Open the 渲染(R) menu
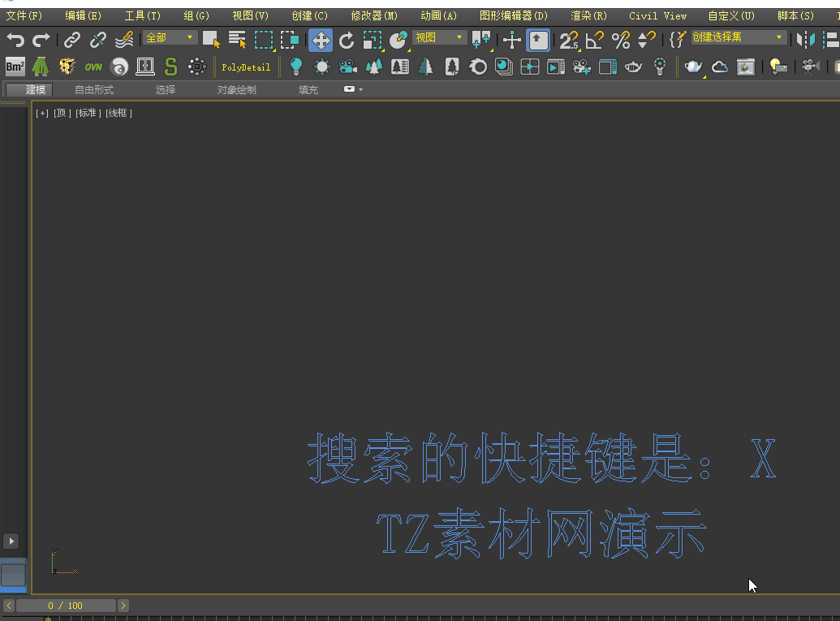840x621 pixels. 588,16
